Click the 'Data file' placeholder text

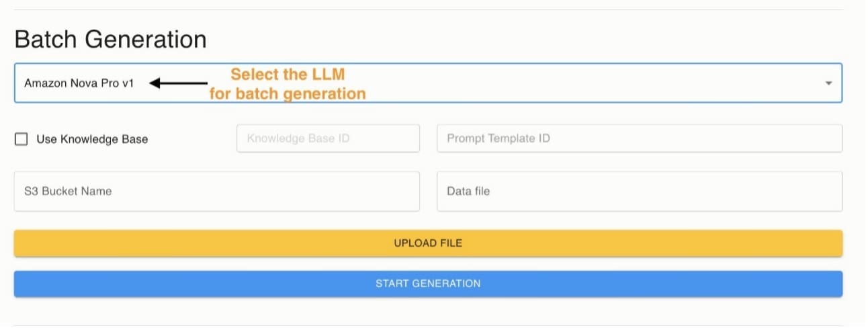(468, 191)
